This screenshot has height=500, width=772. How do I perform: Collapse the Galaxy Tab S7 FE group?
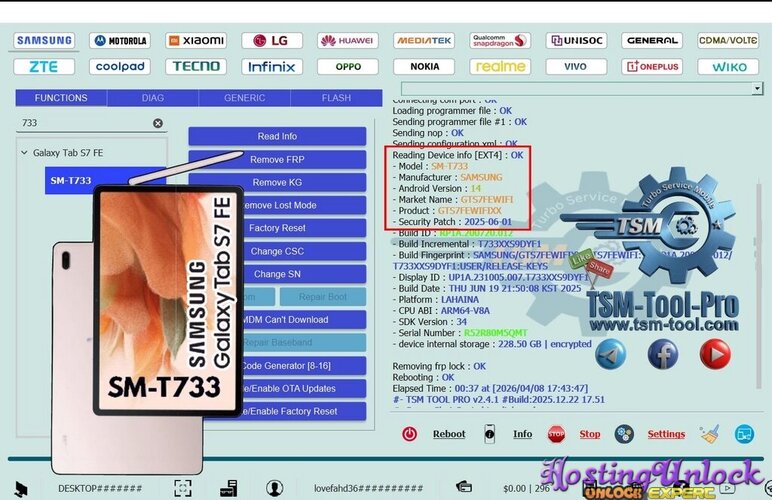click(24, 153)
